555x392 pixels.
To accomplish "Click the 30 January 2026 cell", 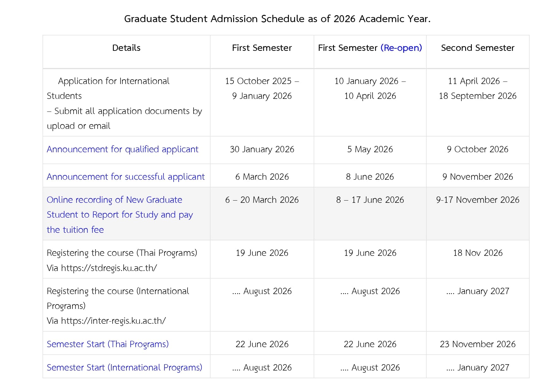I will point(262,149).
